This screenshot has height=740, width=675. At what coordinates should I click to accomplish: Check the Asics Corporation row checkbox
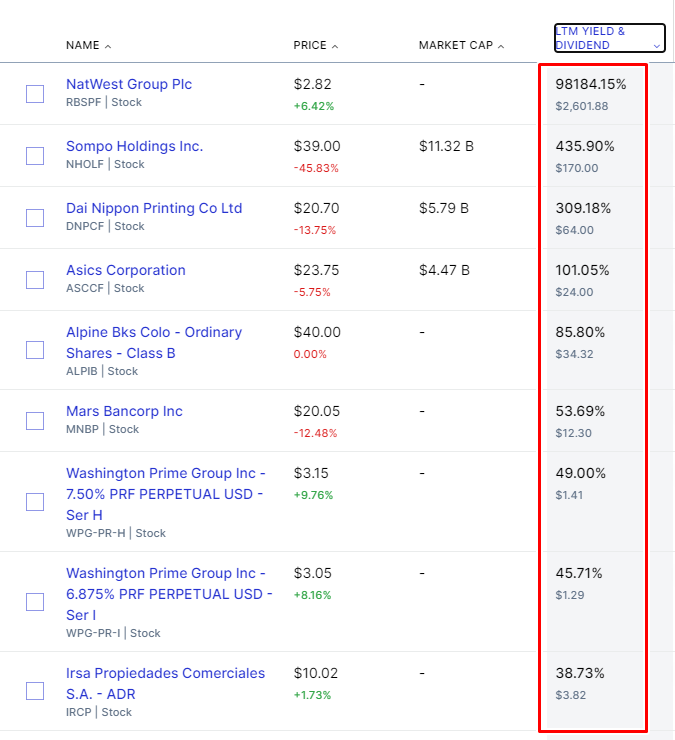point(35,280)
